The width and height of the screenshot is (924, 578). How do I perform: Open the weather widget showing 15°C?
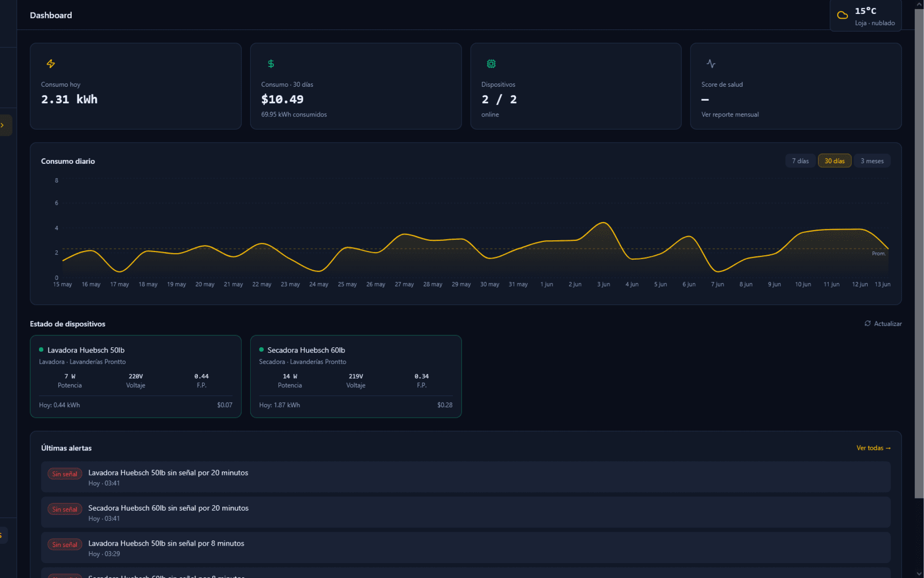(x=866, y=16)
